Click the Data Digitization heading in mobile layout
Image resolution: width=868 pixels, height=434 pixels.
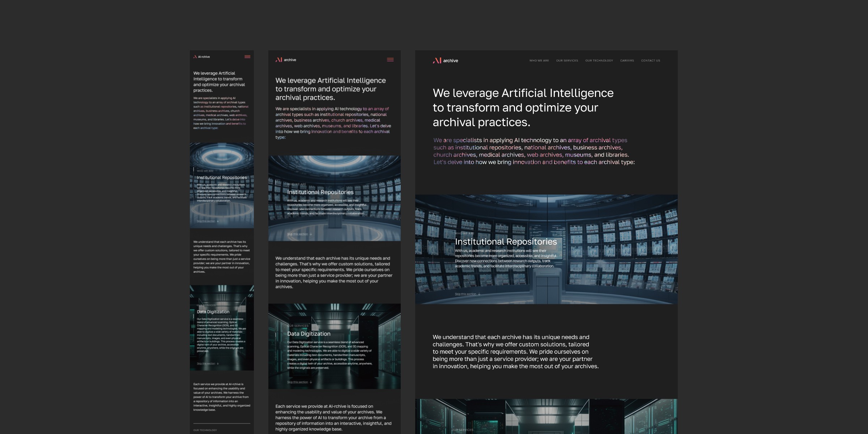[213, 312]
